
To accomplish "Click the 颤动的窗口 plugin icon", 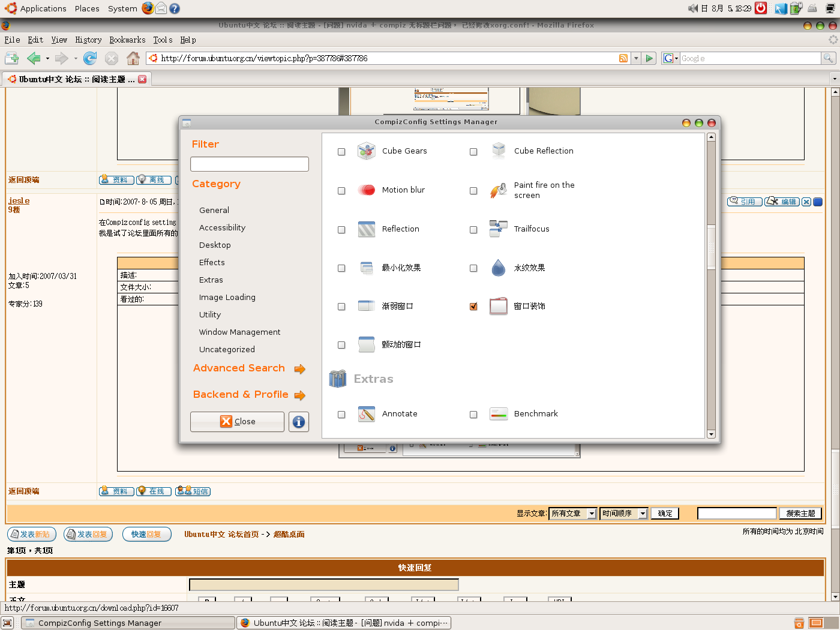I will click(x=366, y=344).
